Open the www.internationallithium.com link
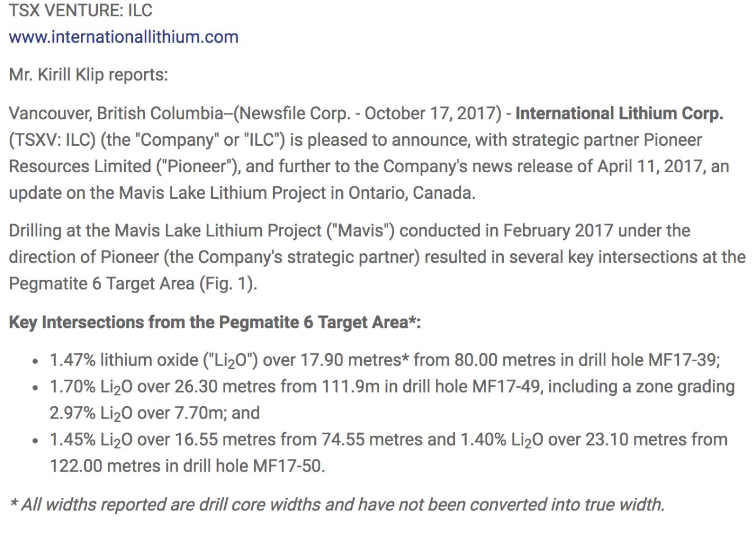This screenshot has width=756, height=533. coord(124,37)
